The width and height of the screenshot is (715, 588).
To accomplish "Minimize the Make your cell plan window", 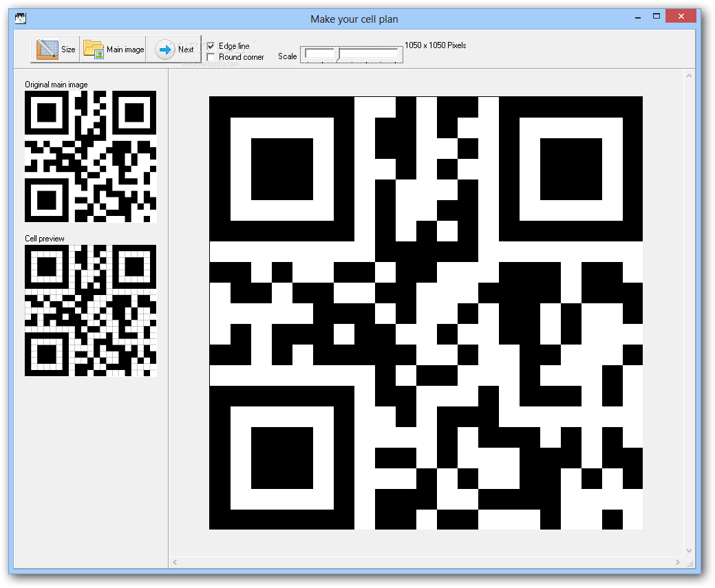I will 638,17.
